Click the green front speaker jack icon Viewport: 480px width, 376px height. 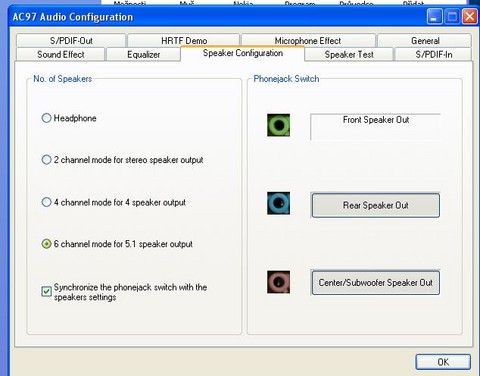(278, 125)
